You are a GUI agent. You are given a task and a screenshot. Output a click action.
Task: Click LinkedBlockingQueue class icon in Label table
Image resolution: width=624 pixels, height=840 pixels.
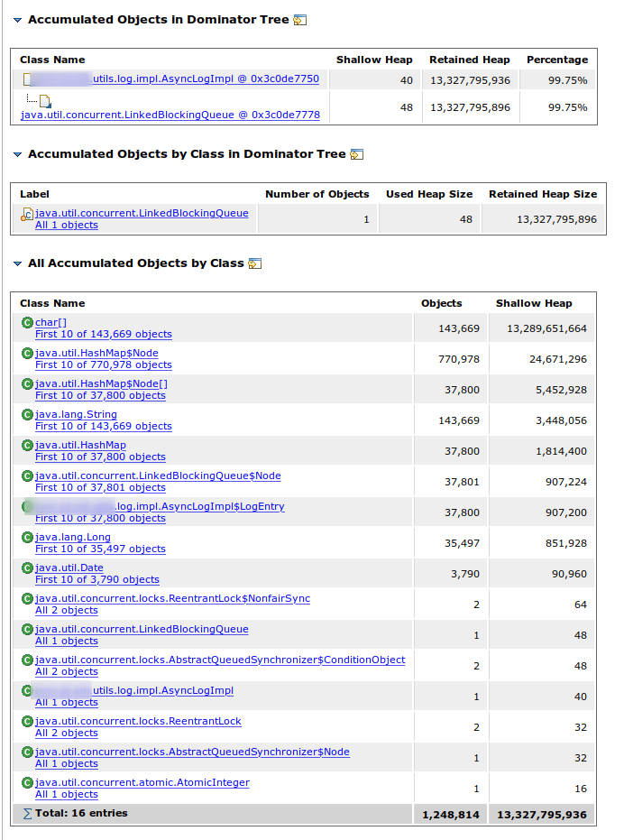click(27, 215)
